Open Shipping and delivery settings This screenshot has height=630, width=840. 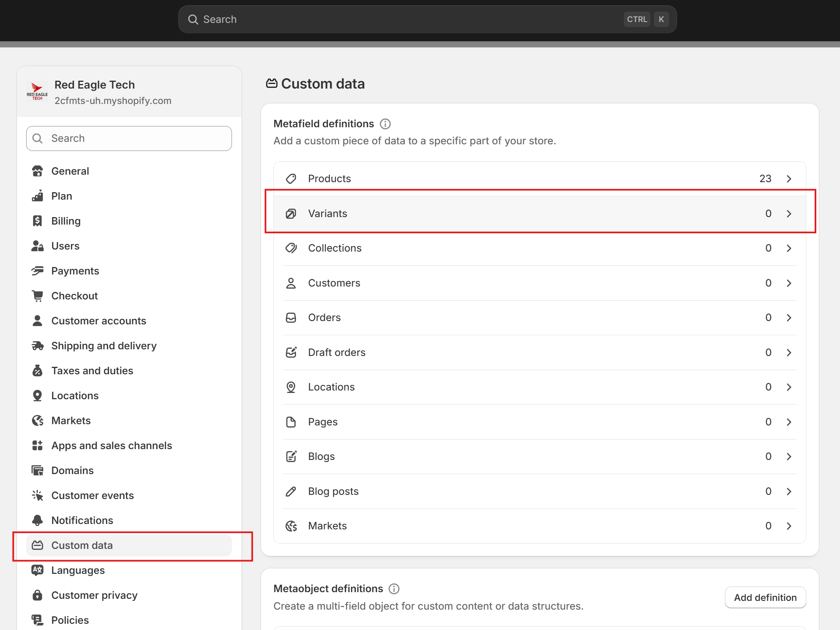pos(104,346)
